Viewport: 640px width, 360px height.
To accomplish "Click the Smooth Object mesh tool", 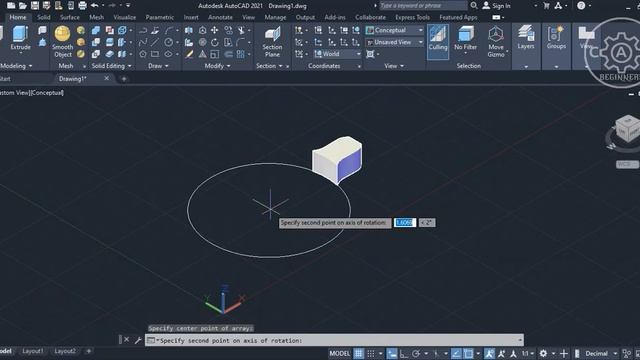I will [x=62, y=42].
